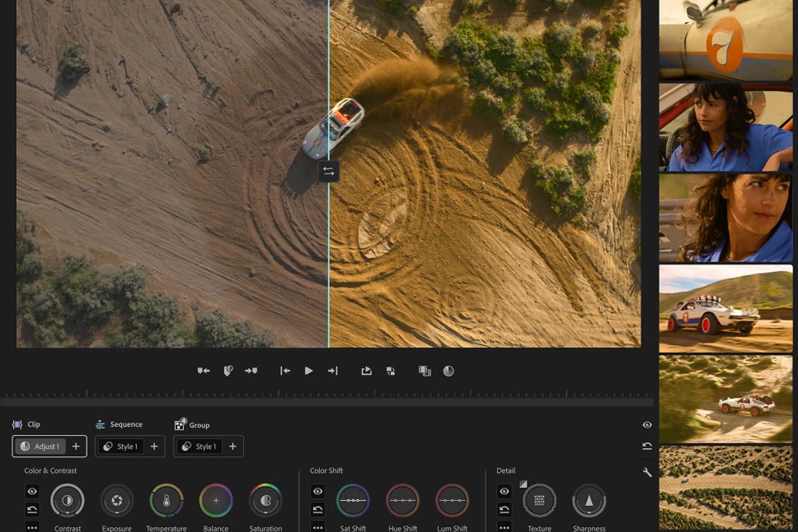Click the Group tab checker icon with badge
This screenshot has height=532, width=798.
(x=180, y=424)
